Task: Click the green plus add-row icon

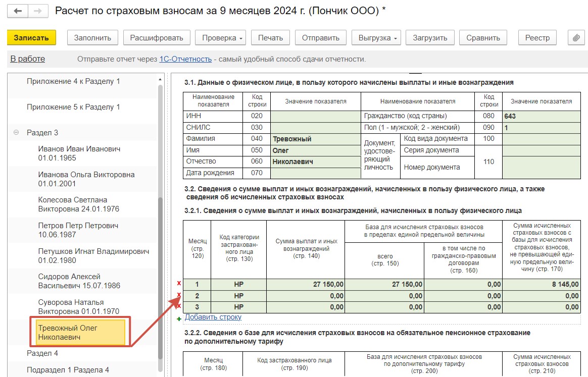Action: (179, 319)
